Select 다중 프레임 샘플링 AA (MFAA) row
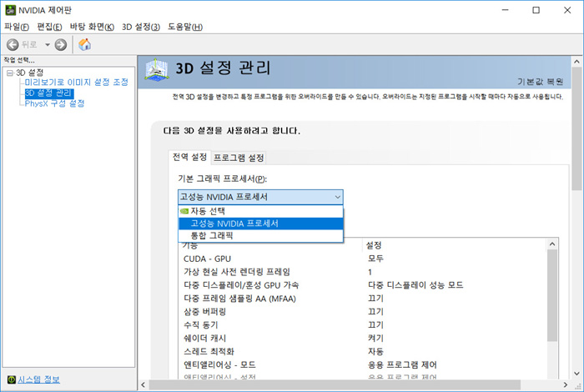 click(362, 299)
